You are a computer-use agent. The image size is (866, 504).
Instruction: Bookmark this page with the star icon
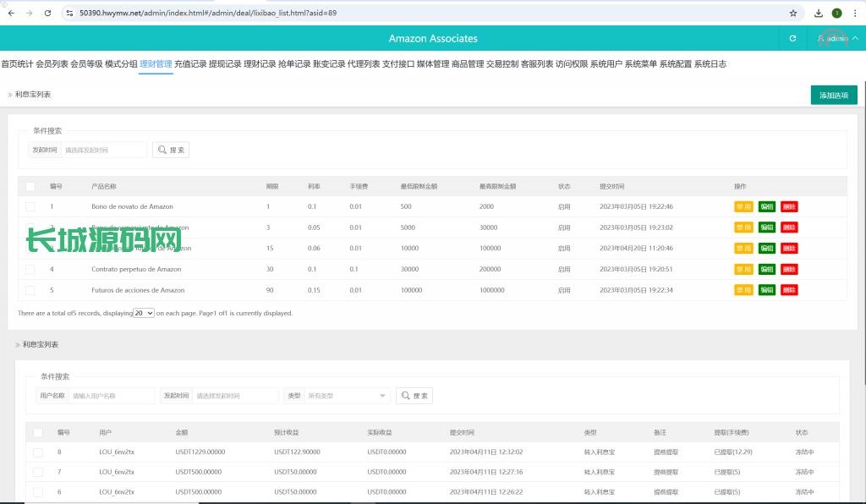pyautogui.click(x=793, y=14)
